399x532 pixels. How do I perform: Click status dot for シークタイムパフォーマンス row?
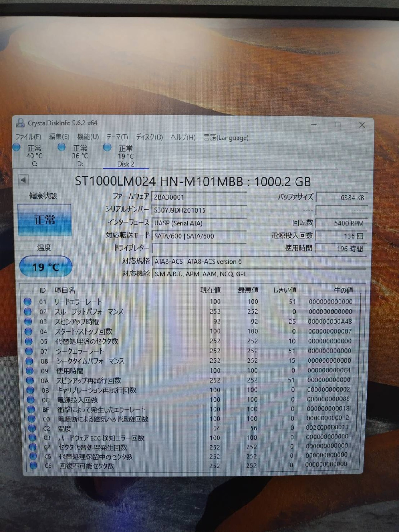pos(30,361)
